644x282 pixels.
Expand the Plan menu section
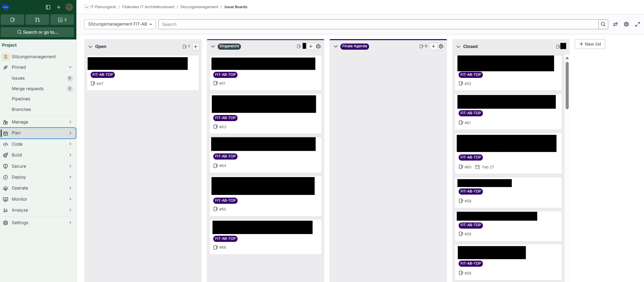[x=38, y=133]
